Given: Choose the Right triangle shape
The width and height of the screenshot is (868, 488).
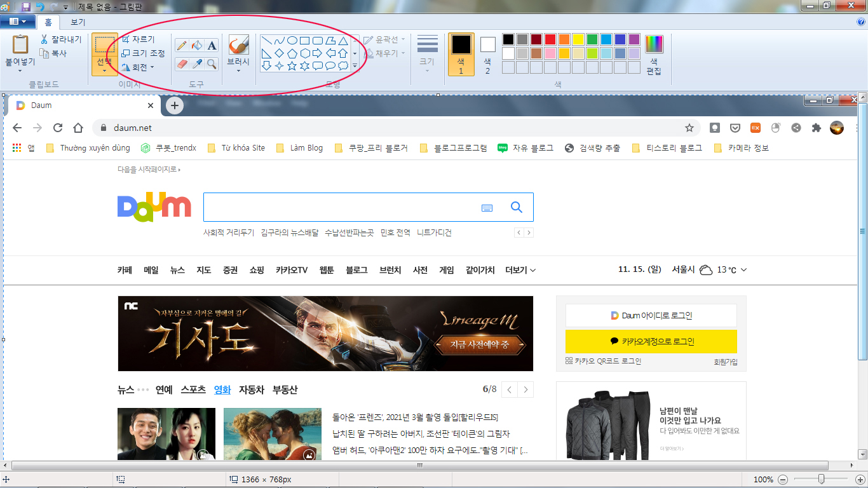Looking at the screenshot, I should pyautogui.click(x=267, y=53).
